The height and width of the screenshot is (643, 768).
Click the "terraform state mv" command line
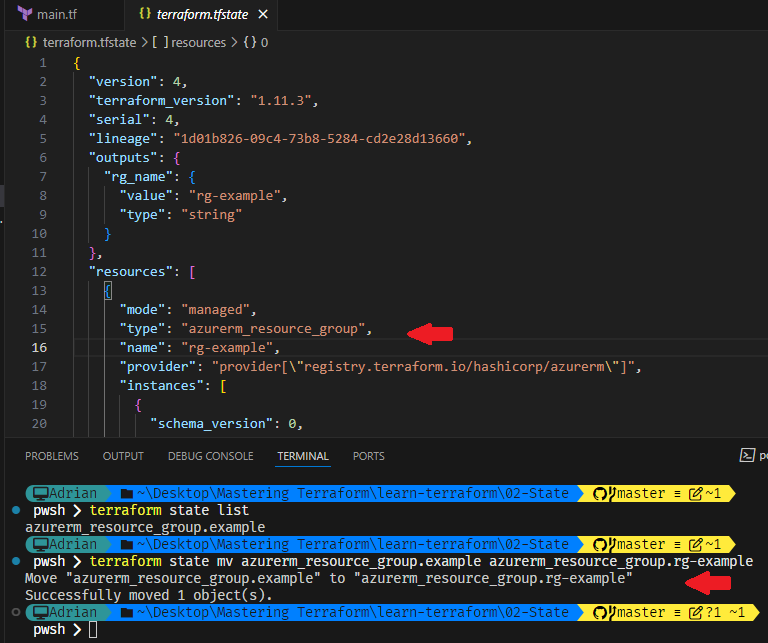coord(421,561)
